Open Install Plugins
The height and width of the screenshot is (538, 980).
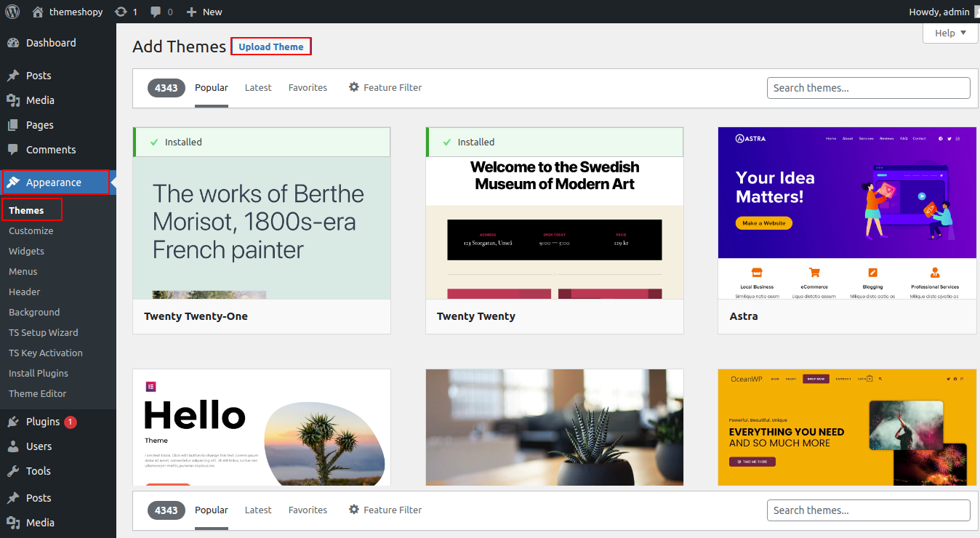tap(39, 373)
